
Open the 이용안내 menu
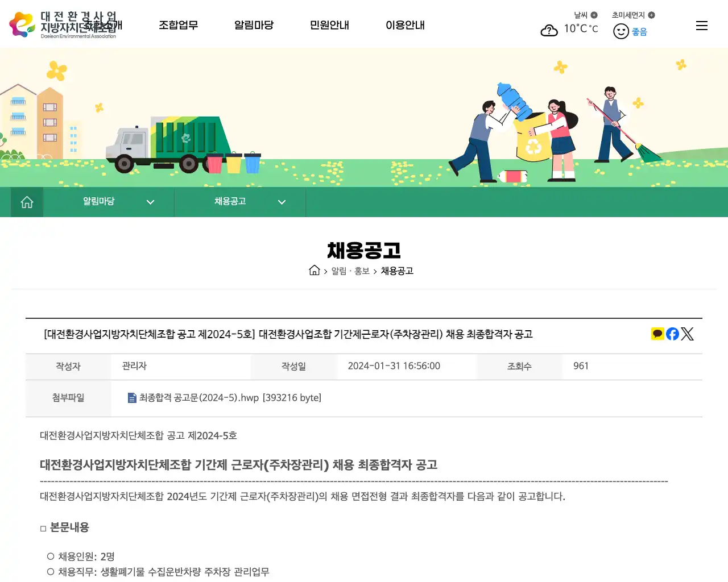405,25
